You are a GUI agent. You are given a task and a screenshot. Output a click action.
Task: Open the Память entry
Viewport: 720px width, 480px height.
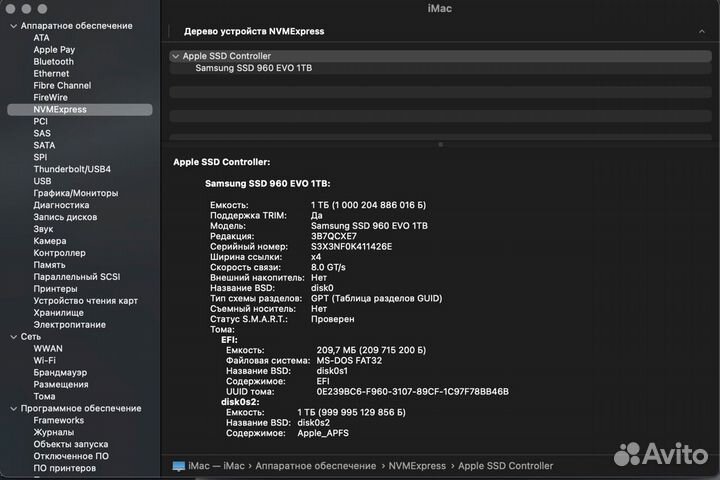coord(49,265)
